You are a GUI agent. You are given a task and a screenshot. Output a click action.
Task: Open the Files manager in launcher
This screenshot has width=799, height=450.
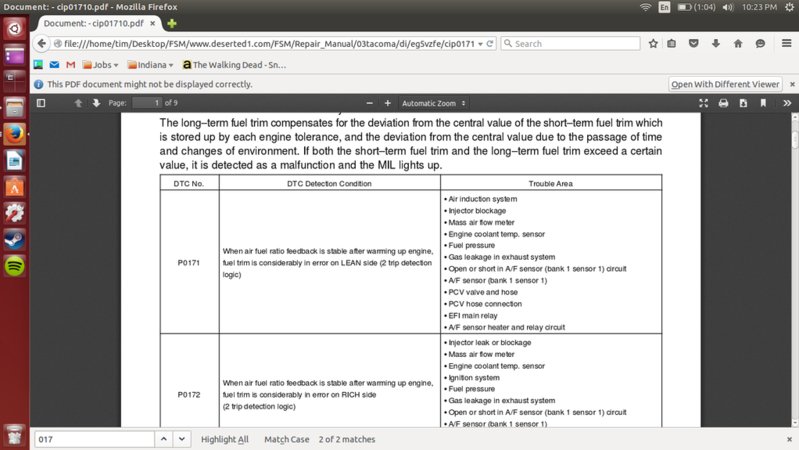[15, 108]
